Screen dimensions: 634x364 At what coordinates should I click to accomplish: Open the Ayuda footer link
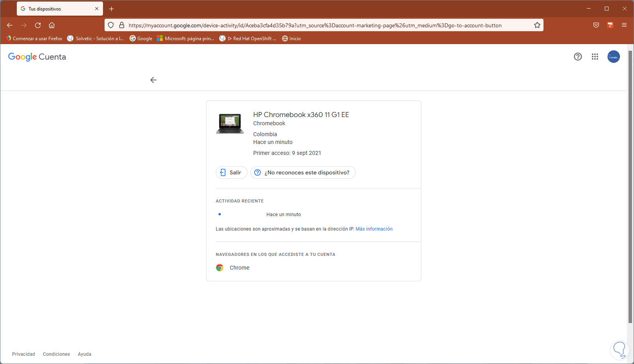(85, 354)
